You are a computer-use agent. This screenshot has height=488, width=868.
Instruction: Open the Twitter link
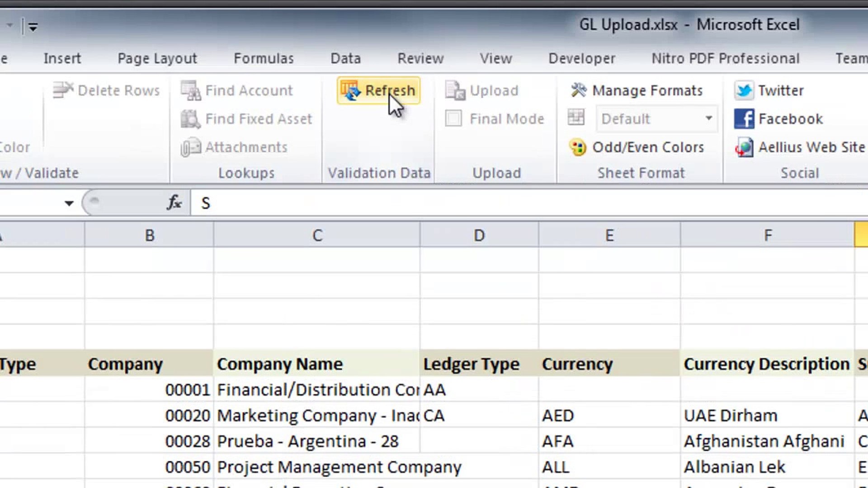point(781,90)
